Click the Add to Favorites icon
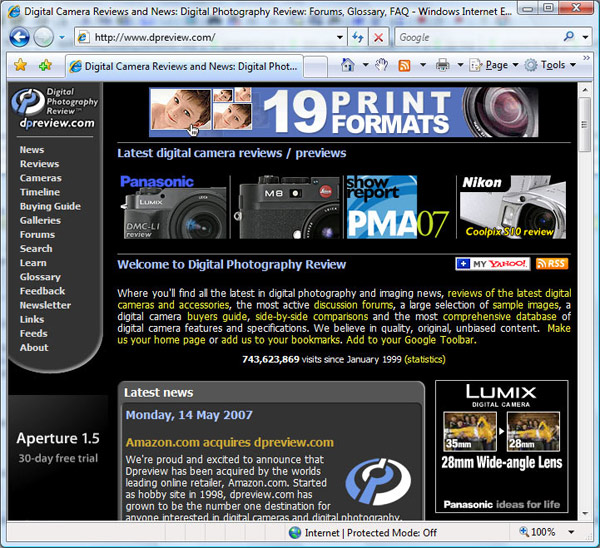 (x=45, y=65)
